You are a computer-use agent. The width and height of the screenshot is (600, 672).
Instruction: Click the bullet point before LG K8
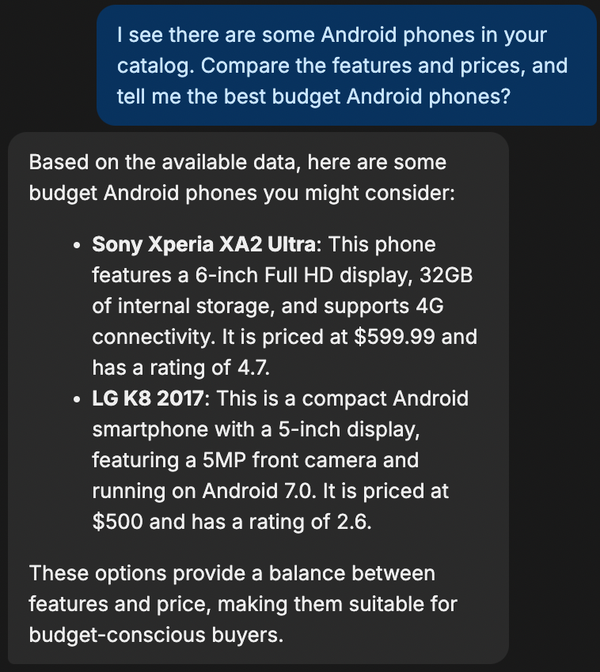point(76,400)
